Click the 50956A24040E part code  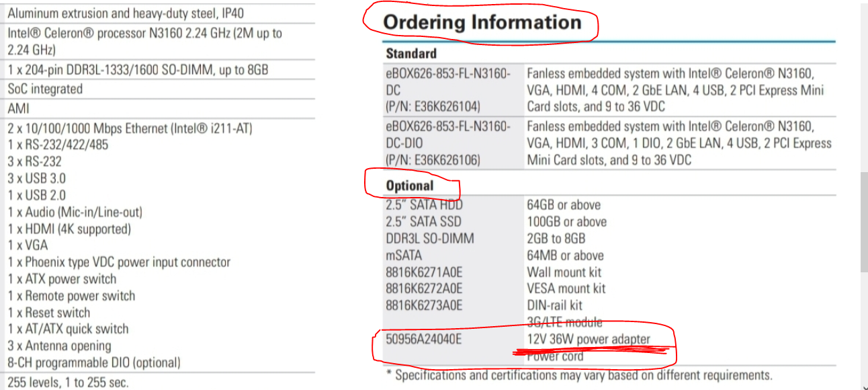pyautogui.click(x=423, y=340)
